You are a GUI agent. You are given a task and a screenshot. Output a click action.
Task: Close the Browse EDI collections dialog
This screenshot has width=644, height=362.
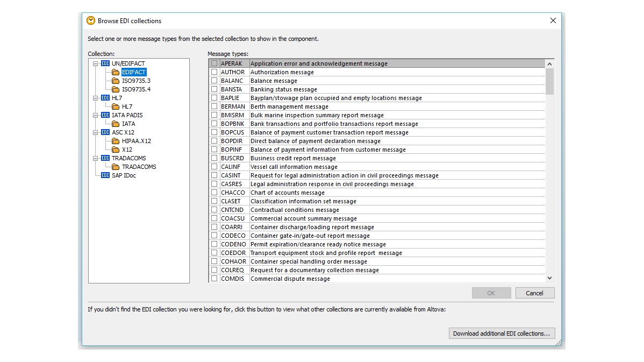point(553,20)
